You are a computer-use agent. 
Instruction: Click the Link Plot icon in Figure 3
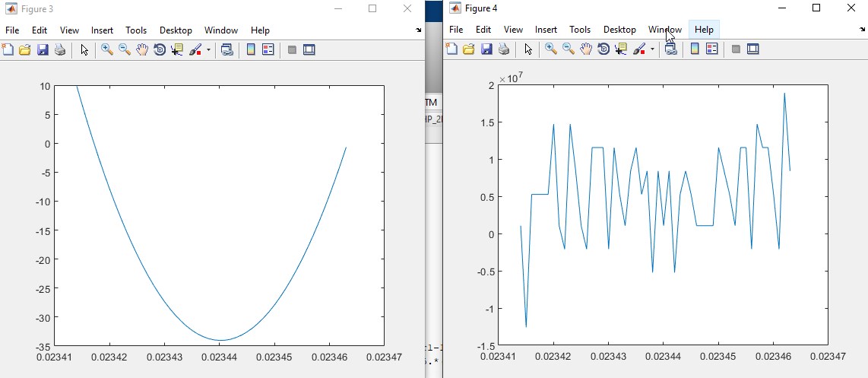(x=227, y=49)
